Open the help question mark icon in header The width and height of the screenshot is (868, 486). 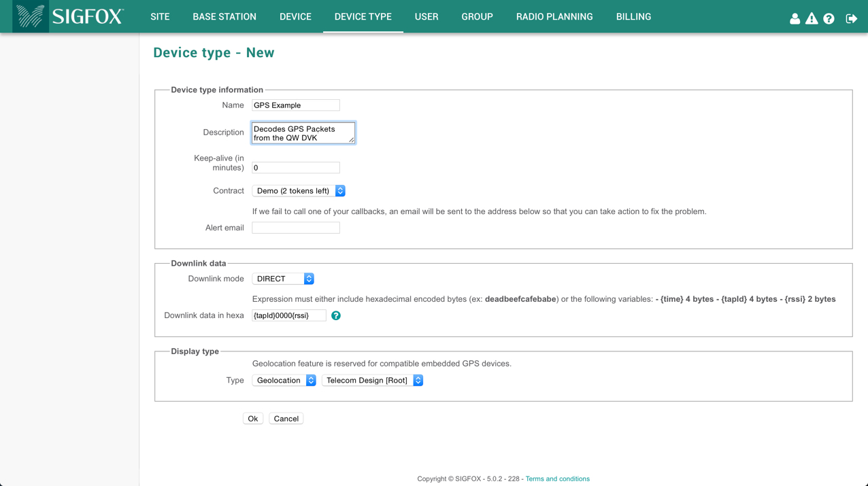point(829,19)
